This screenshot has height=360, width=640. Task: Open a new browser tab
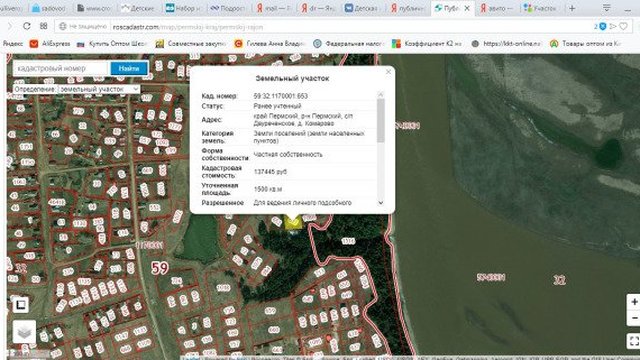572,8
